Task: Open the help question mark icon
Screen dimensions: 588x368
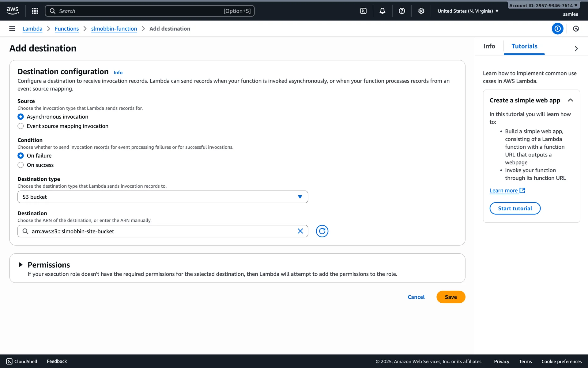Action: click(x=402, y=11)
